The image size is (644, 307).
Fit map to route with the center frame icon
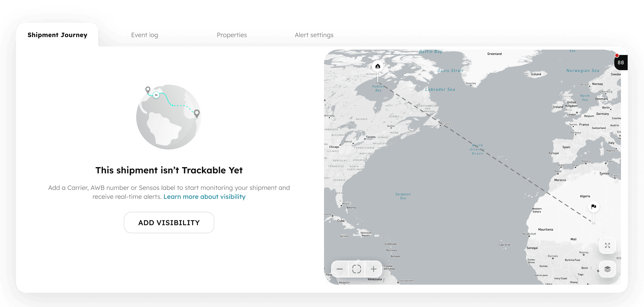[x=356, y=269]
